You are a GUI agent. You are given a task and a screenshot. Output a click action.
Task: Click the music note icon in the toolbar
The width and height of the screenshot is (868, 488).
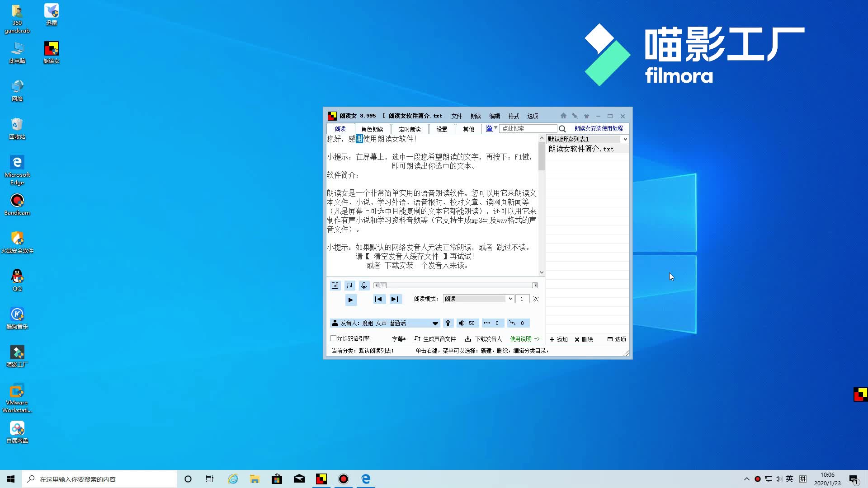[x=349, y=285]
